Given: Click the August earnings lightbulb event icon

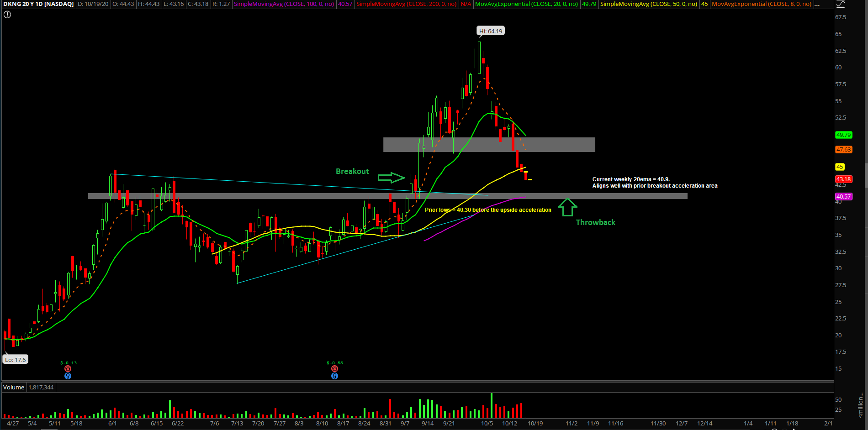Looking at the screenshot, I should [x=335, y=376].
